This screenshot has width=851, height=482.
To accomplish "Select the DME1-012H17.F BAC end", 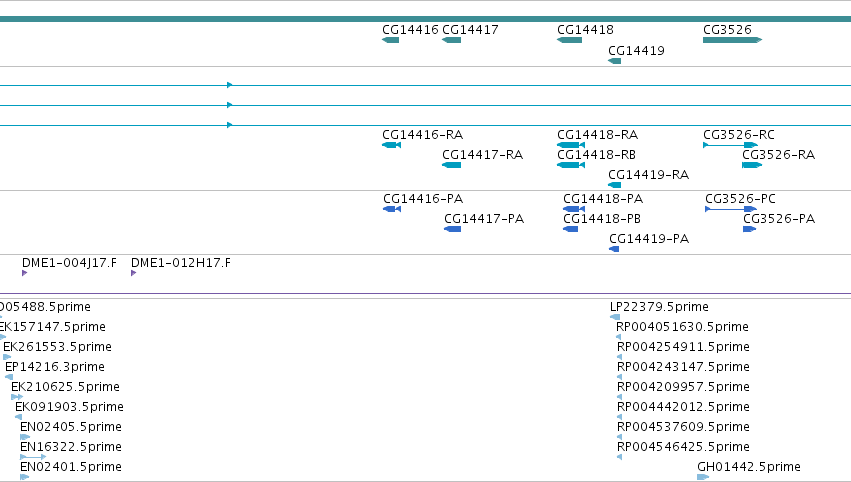I will (x=134, y=273).
